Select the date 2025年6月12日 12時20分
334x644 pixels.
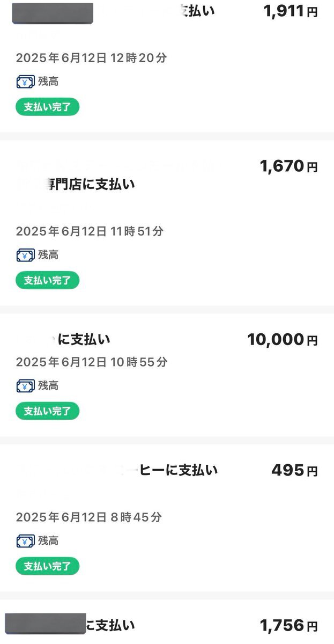(91, 58)
